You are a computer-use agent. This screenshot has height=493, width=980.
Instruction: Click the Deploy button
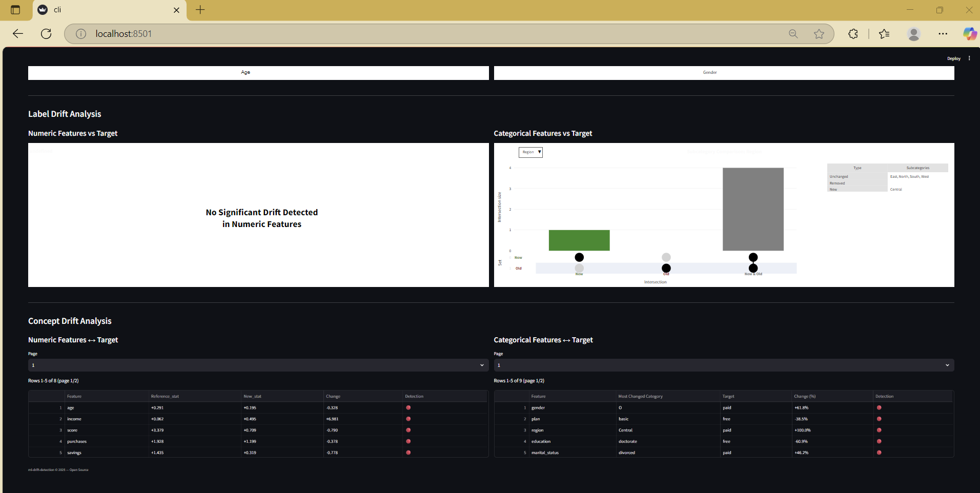click(x=953, y=58)
